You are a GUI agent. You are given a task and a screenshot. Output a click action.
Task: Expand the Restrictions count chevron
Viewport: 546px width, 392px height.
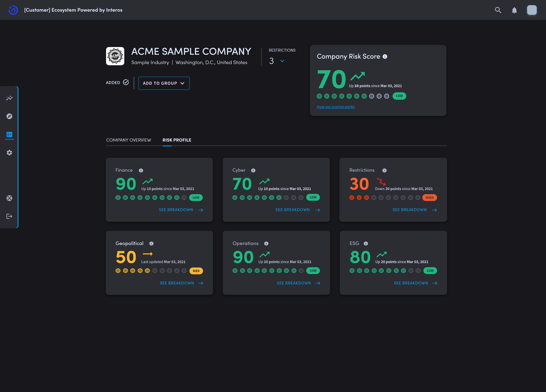[x=282, y=61]
